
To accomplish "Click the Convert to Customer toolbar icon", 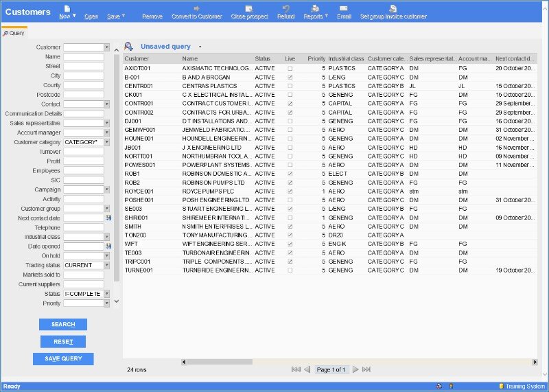I will pyautogui.click(x=196, y=8).
